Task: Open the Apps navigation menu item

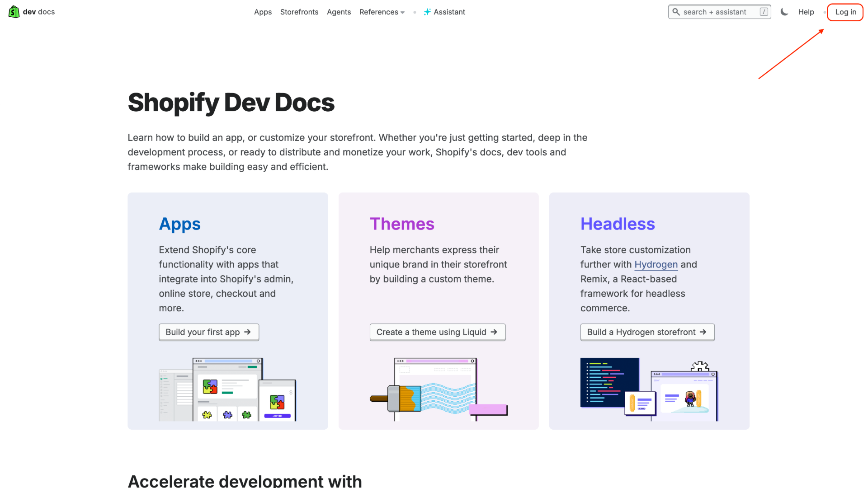Action: coord(263,12)
